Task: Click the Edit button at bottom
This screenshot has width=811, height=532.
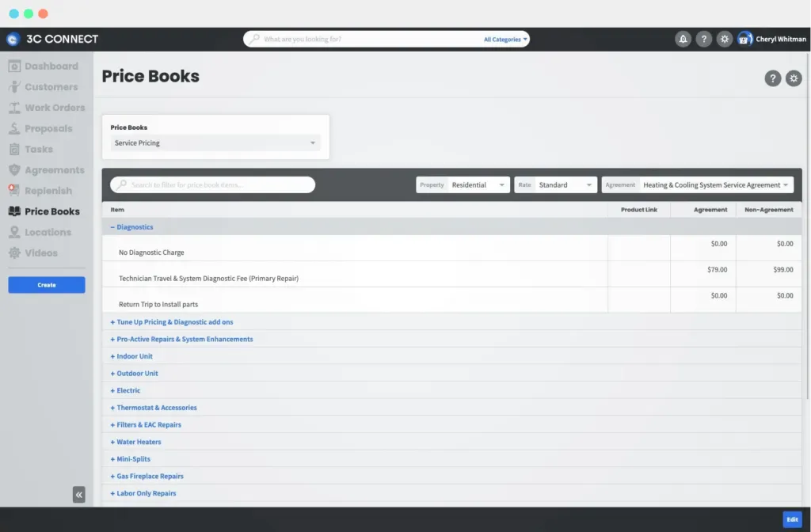Action: click(x=792, y=519)
